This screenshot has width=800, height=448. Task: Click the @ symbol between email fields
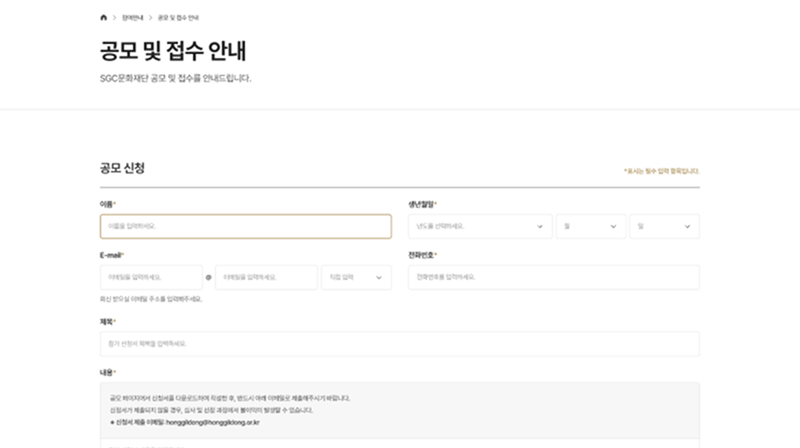tap(208, 277)
